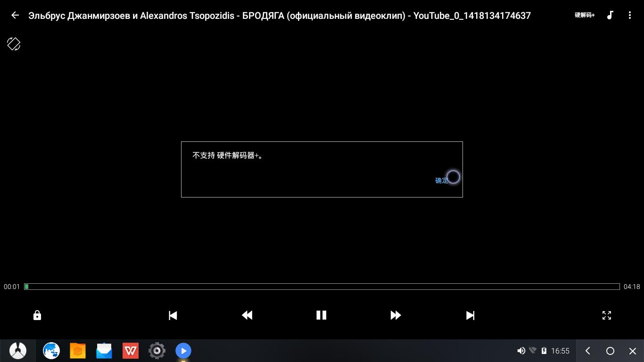The width and height of the screenshot is (644, 362).
Task: Rewind the video
Action: [x=247, y=315]
